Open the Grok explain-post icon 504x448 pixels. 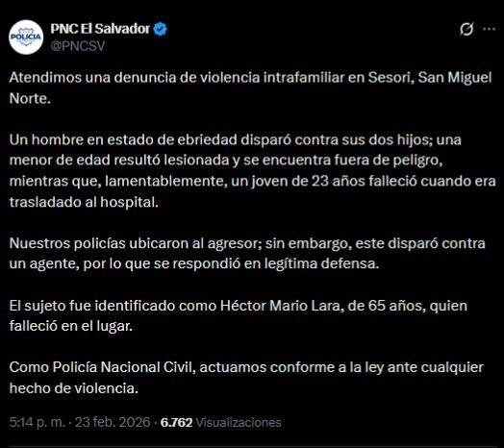pos(466,29)
